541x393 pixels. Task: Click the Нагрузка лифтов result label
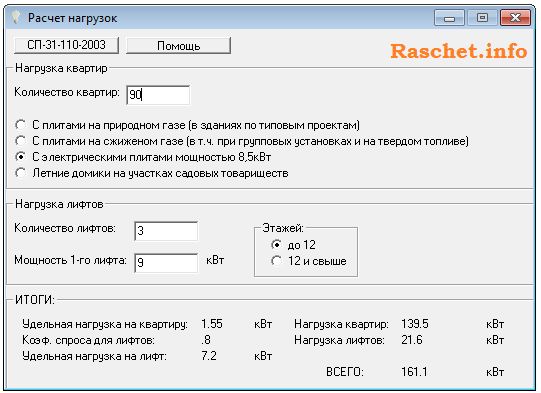(339, 340)
